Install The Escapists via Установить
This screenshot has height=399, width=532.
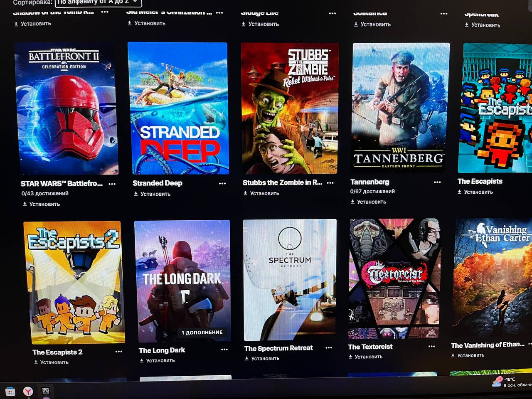(475, 192)
